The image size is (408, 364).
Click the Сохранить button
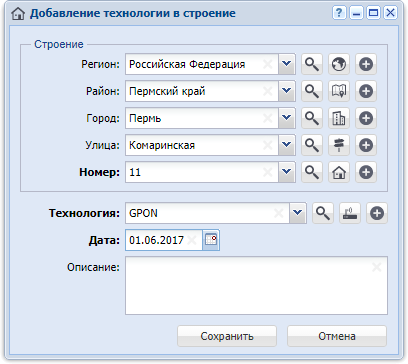coord(227,336)
